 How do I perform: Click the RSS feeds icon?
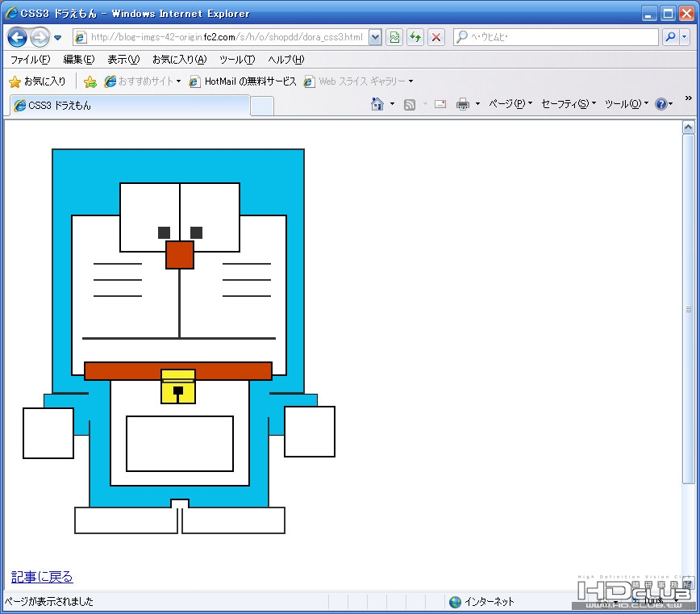click(x=410, y=105)
